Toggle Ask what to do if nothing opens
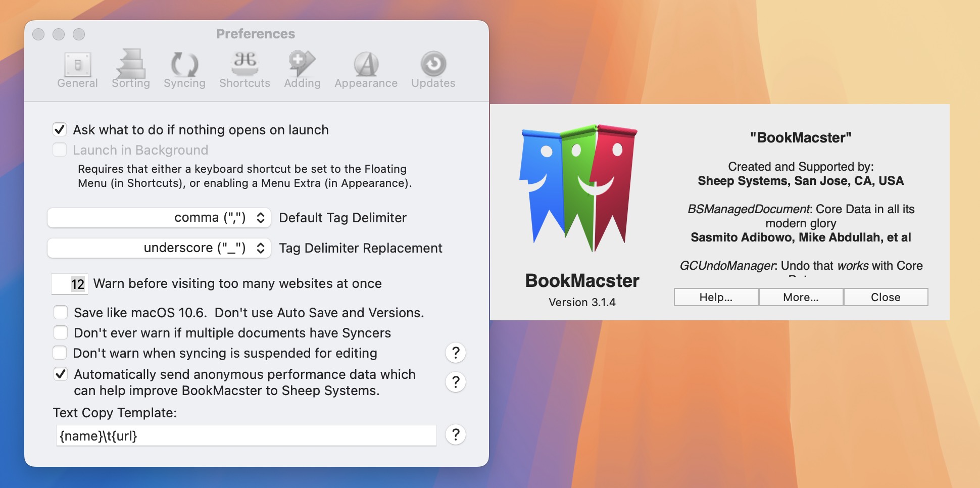Viewport: 980px width, 488px height. click(x=60, y=130)
